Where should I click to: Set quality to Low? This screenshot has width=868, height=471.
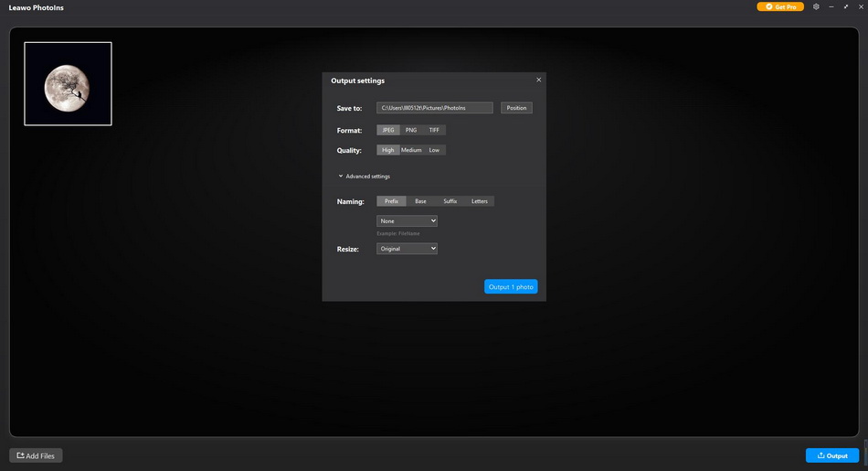point(434,150)
